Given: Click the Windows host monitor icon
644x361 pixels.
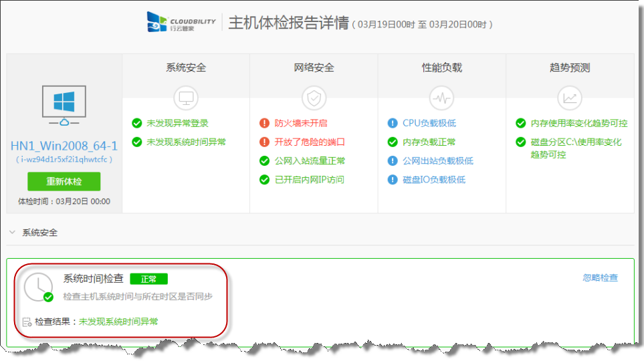Looking at the screenshot, I should point(64,105).
